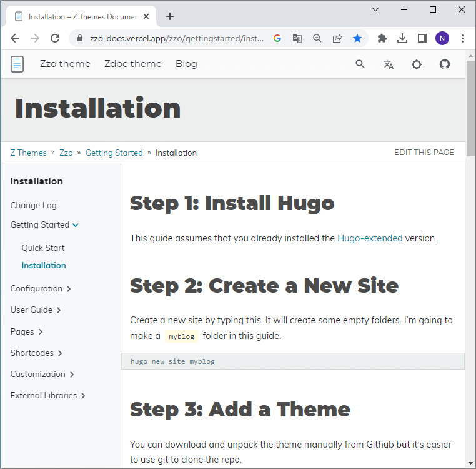Screen dimensions: 476x469
Task: Open Quick Start in the sidebar
Action: (x=43, y=248)
